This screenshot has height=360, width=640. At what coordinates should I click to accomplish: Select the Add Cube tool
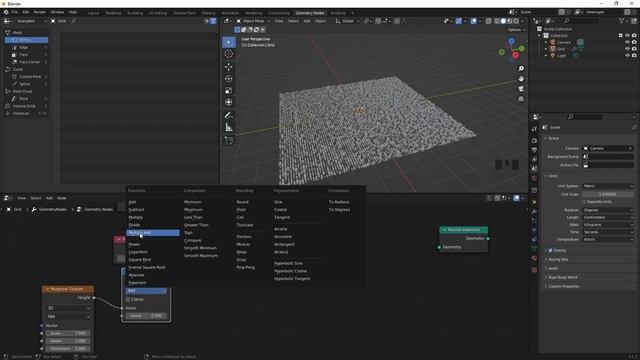point(229,141)
